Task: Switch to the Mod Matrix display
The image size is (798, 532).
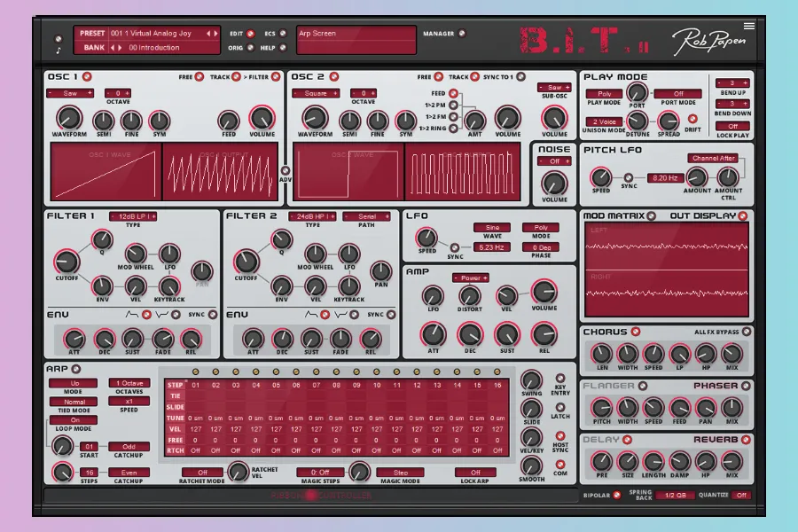Action: (651, 215)
